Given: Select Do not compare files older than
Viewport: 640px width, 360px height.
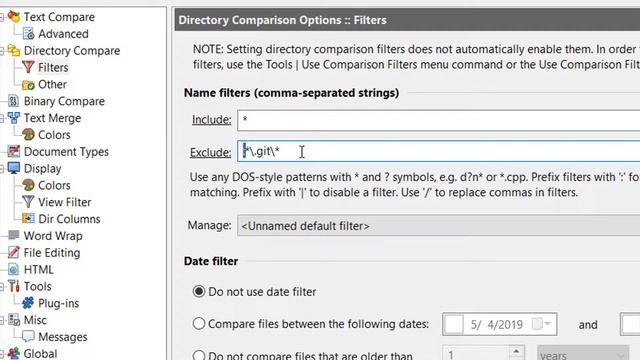Looking at the screenshot, I should coord(199,355).
